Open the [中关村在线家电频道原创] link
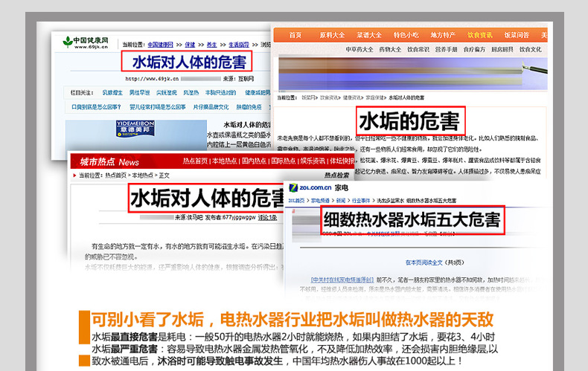 (342, 280)
